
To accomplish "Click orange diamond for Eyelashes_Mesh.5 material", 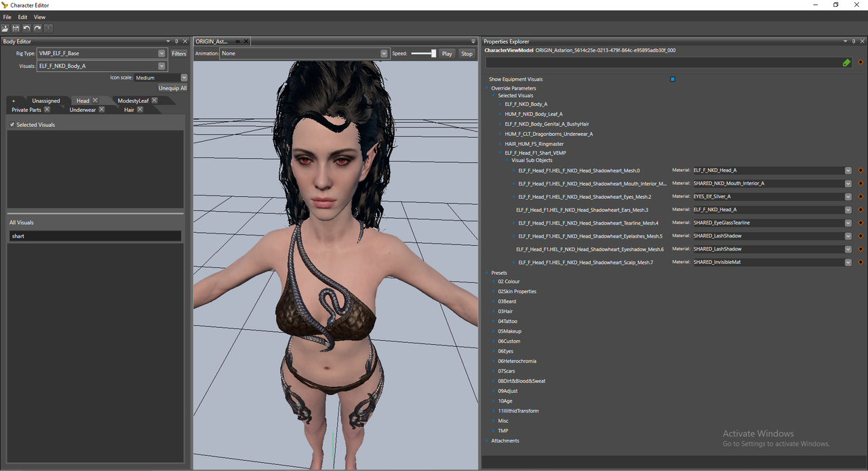I will 861,236.
